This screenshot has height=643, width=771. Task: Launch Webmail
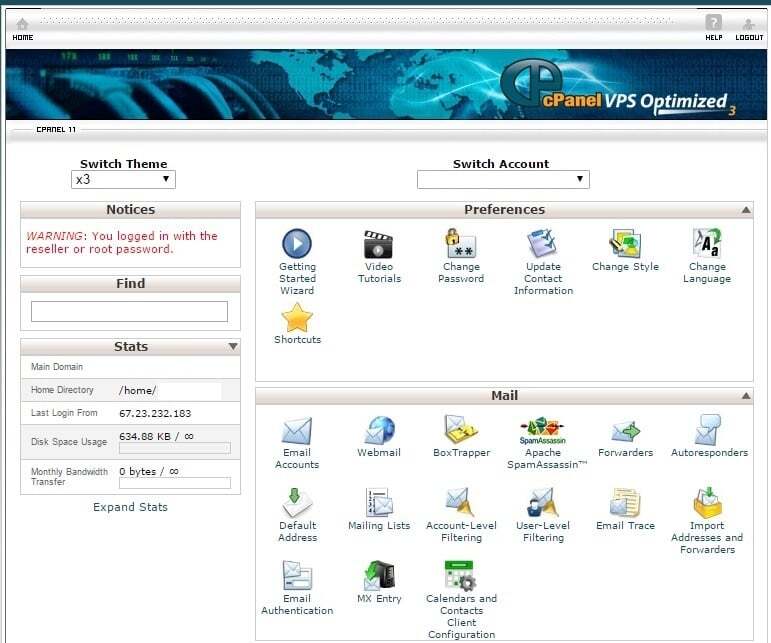click(x=379, y=437)
